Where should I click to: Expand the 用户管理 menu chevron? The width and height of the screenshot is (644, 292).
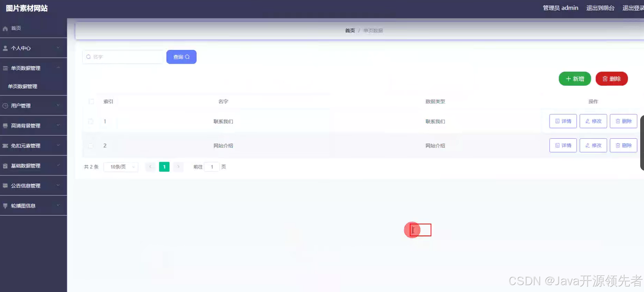[x=58, y=105]
